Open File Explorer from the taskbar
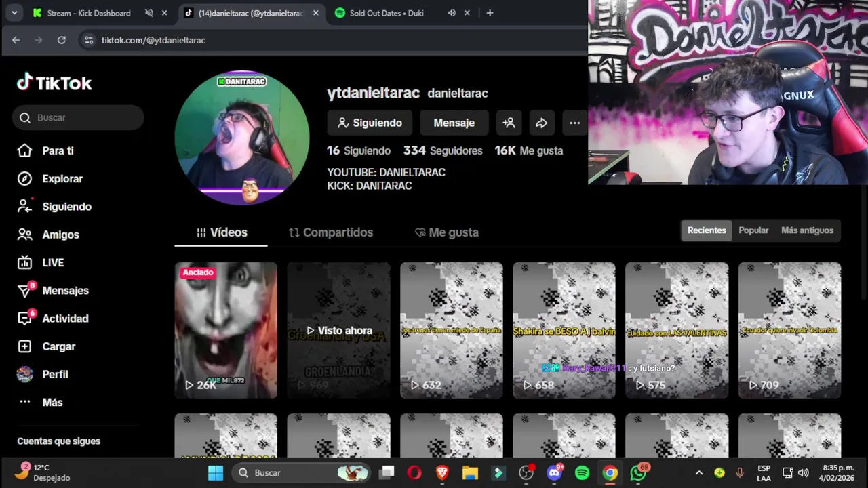 tap(470, 472)
